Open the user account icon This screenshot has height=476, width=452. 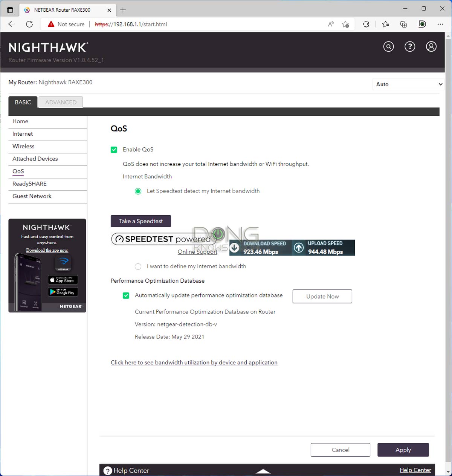pos(431,46)
